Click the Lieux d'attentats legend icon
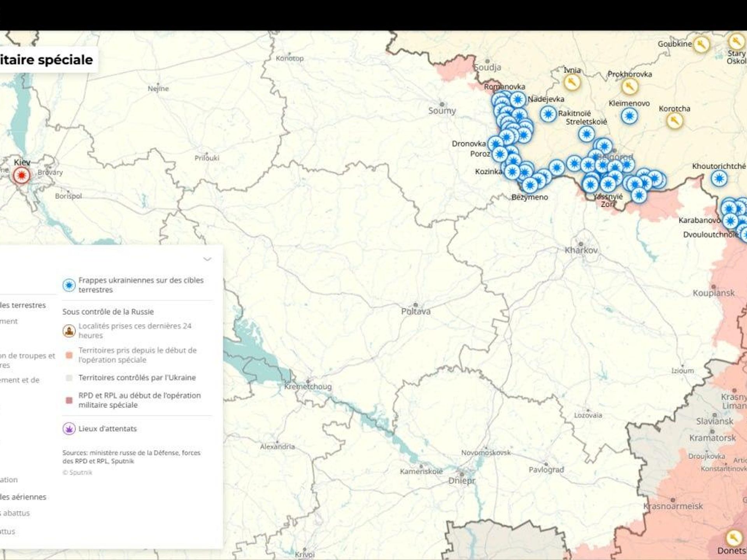747x560 pixels. [69, 429]
